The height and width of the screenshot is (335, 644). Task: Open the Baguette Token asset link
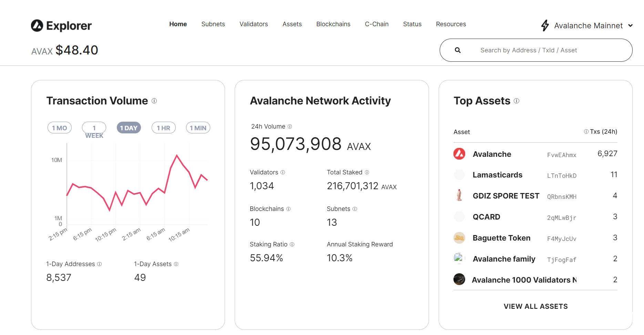click(x=501, y=238)
